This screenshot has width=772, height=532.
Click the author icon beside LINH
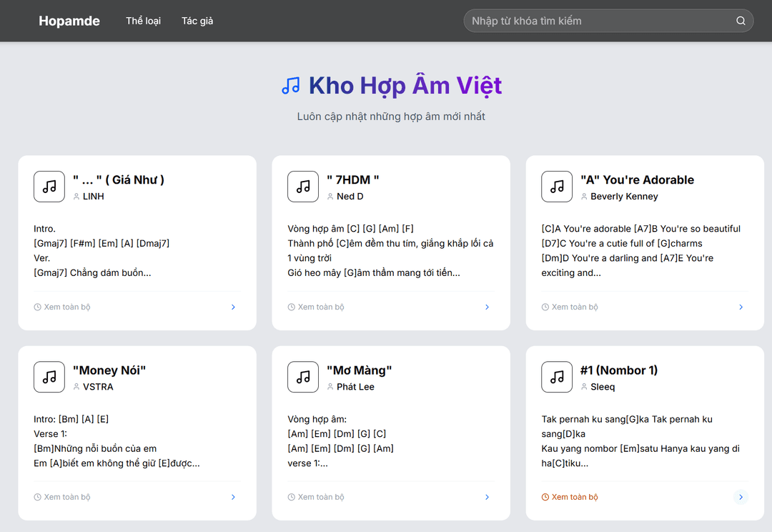coord(75,196)
